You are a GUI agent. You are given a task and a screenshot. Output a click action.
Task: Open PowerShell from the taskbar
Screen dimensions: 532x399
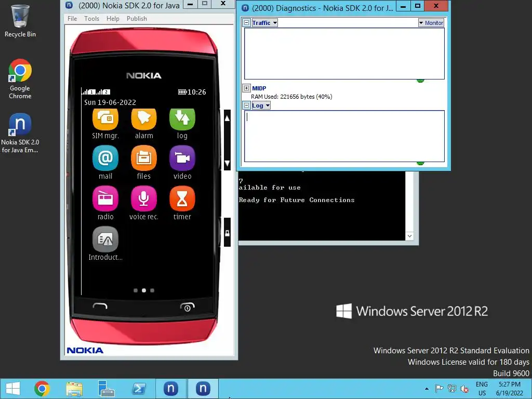point(139,389)
